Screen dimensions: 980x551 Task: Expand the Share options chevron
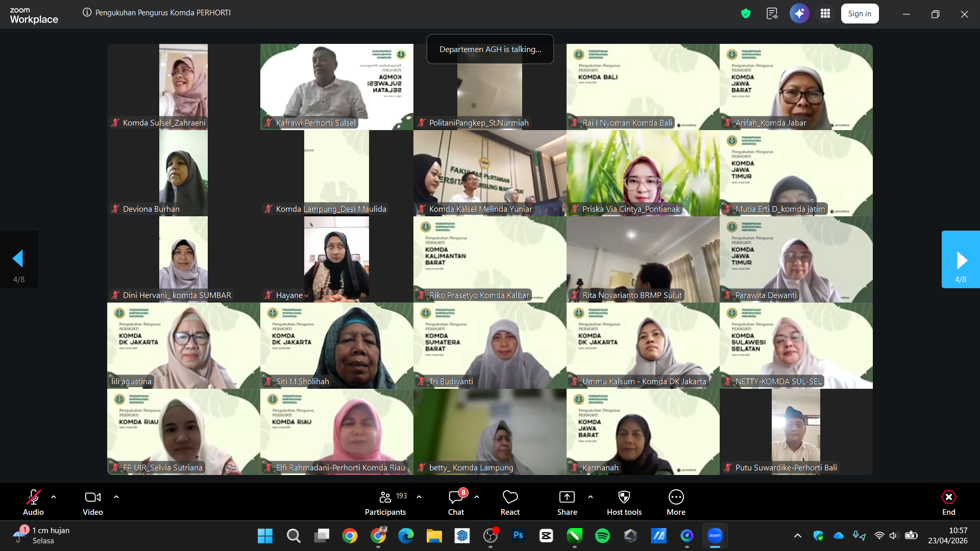coord(591,496)
